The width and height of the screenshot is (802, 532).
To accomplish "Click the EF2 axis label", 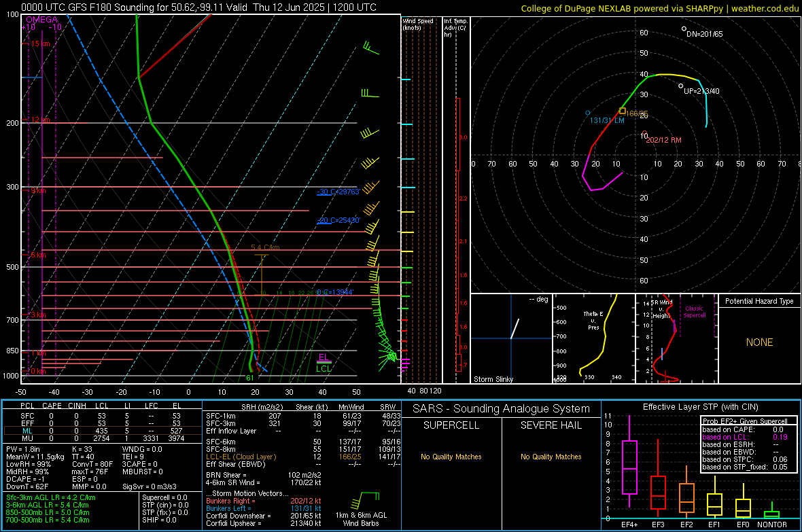I will [686, 525].
